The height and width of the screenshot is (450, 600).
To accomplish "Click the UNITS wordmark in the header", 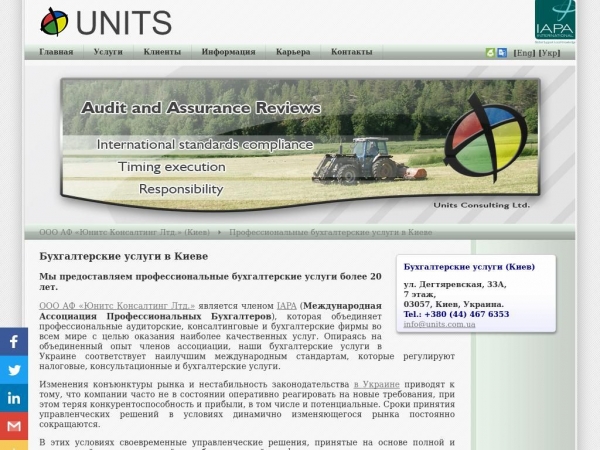I will (x=124, y=23).
